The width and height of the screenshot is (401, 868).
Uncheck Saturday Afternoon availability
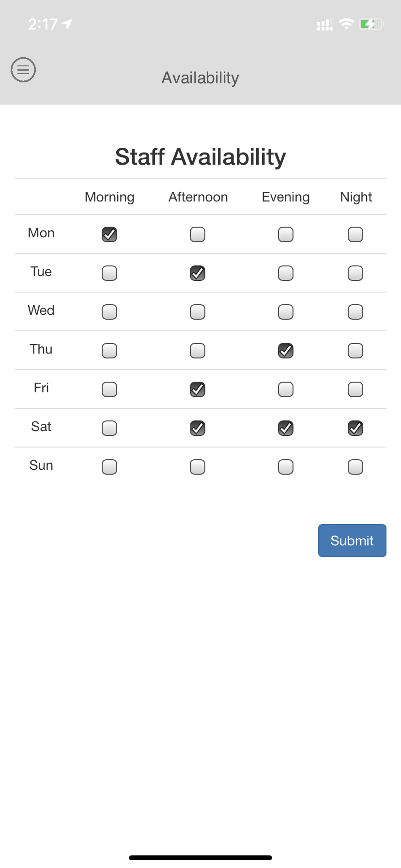[x=198, y=428]
